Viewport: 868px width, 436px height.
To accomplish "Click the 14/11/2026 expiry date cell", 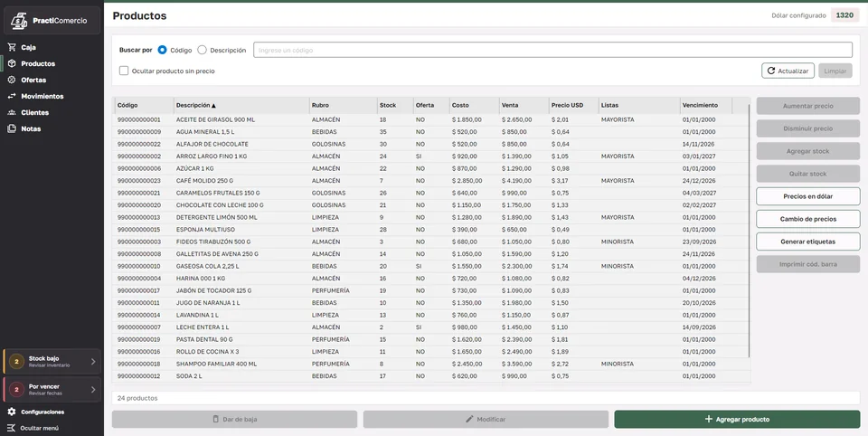I will [699, 144].
